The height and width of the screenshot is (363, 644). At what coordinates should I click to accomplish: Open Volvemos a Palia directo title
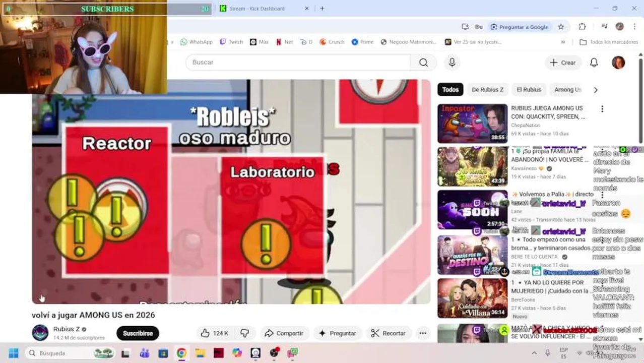(x=552, y=194)
